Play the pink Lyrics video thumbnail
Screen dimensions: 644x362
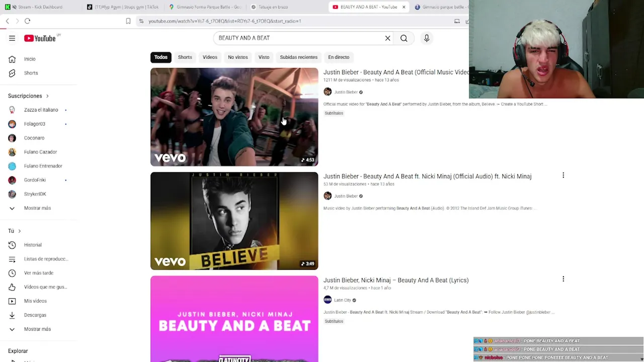[234, 319]
